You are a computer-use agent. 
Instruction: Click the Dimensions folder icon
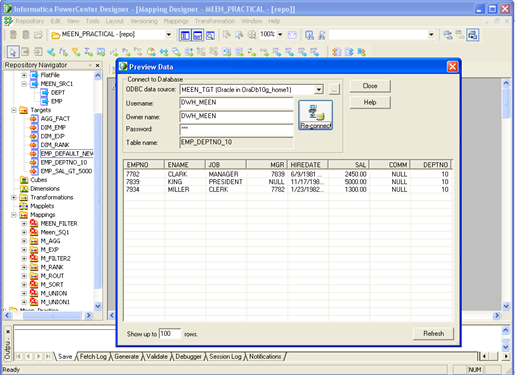[x=24, y=189]
